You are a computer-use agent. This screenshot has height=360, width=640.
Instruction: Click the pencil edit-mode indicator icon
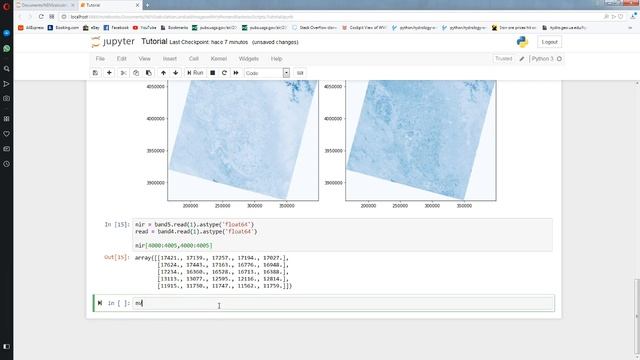point(522,59)
